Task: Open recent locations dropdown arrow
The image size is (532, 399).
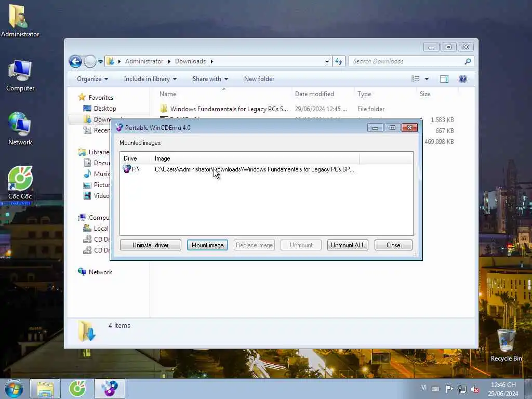Action: pyautogui.click(x=100, y=62)
